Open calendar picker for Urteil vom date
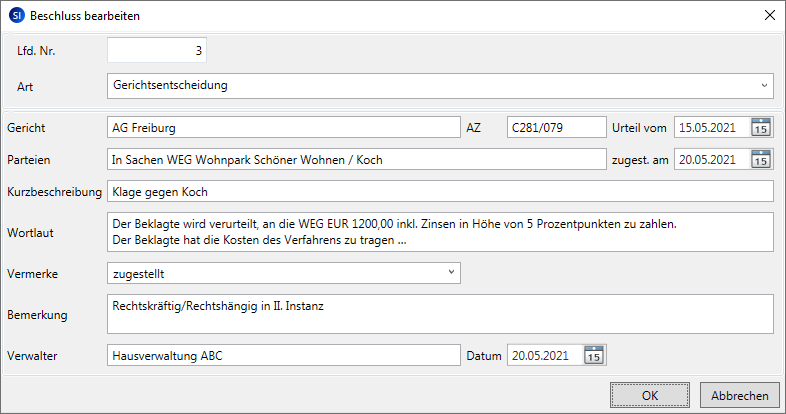 click(x=761, y=127)
